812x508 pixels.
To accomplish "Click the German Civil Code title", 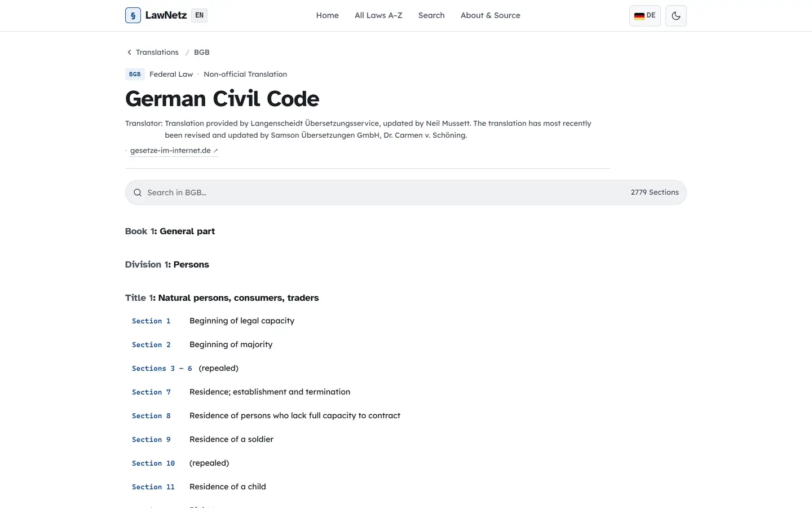I will pyautogui.click(x=222, y=99).
